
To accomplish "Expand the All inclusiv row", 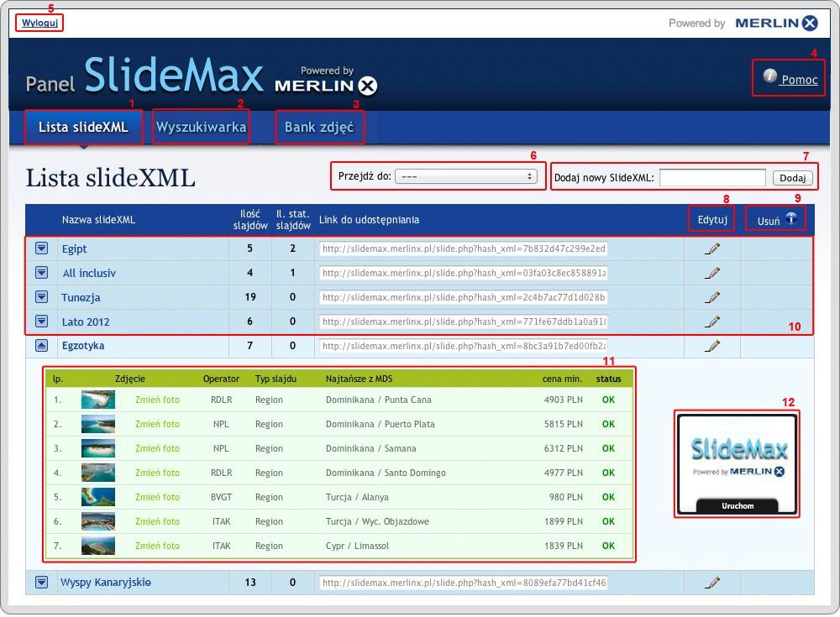I will [x=42, y=273].
